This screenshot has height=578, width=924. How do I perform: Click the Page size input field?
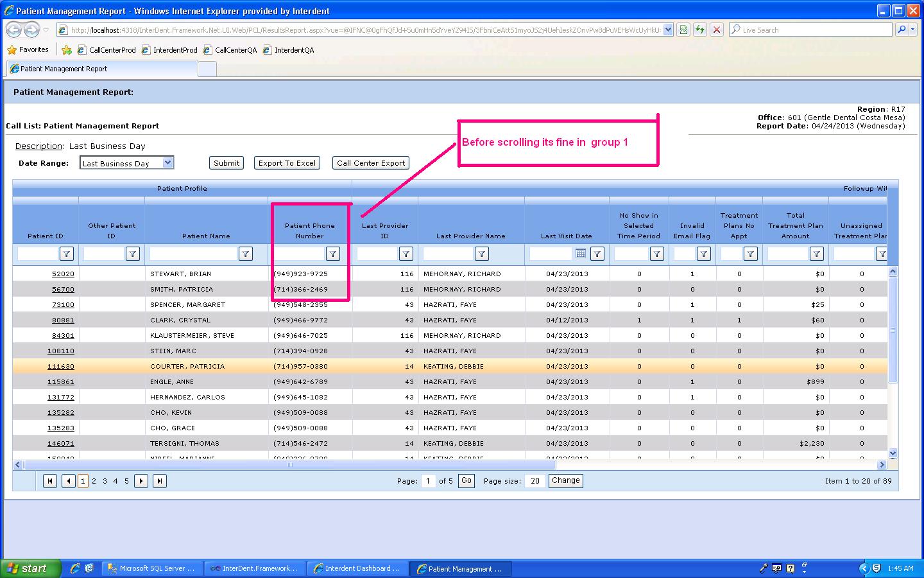point(535,480)
